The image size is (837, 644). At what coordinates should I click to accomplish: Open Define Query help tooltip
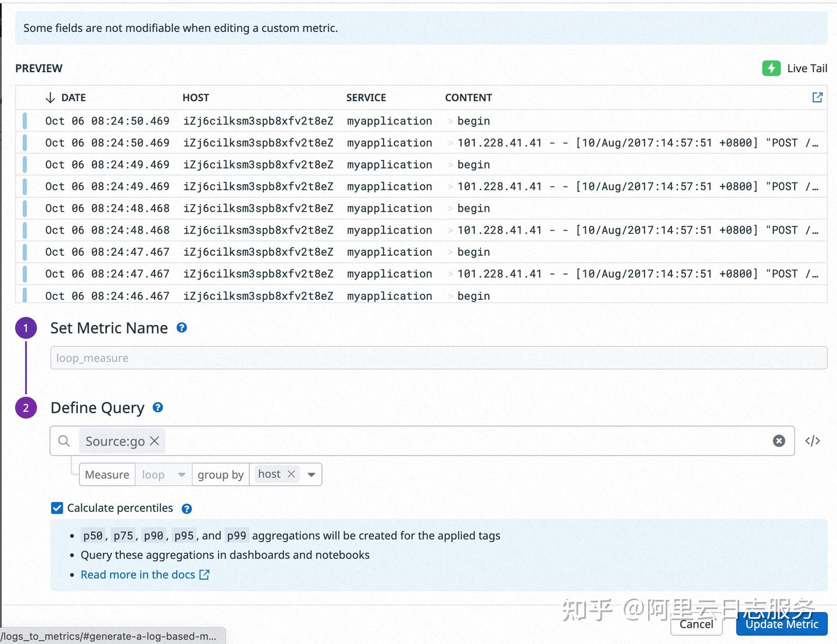point(158,407)
